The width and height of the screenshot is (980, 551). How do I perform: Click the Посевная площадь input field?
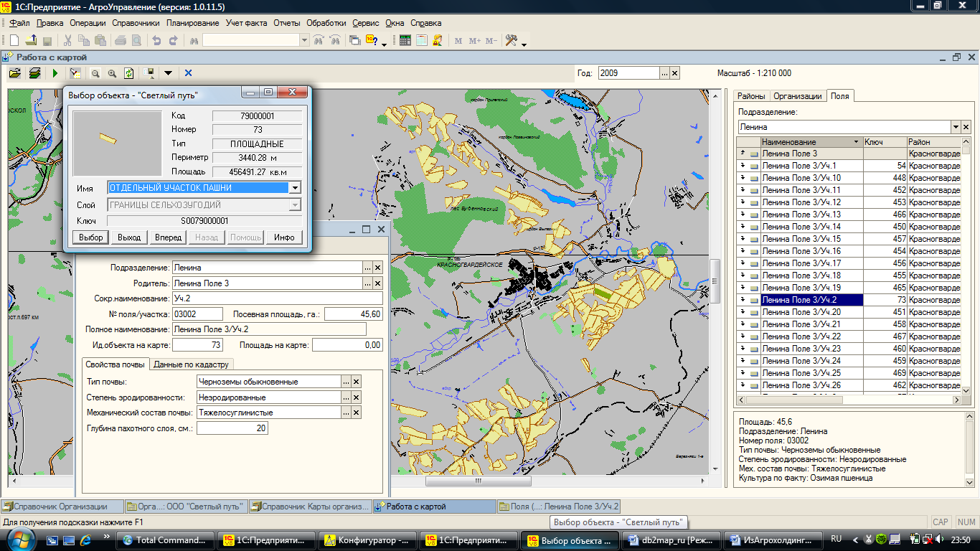point(354,314)
